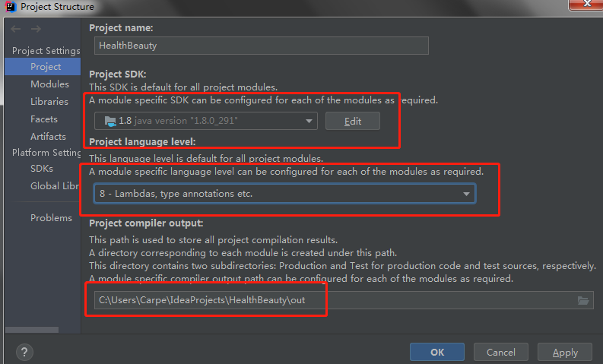Click the Cancel button
Image resolution: width=603 pixels, height=364 pixels.
[x=500, y=352]
